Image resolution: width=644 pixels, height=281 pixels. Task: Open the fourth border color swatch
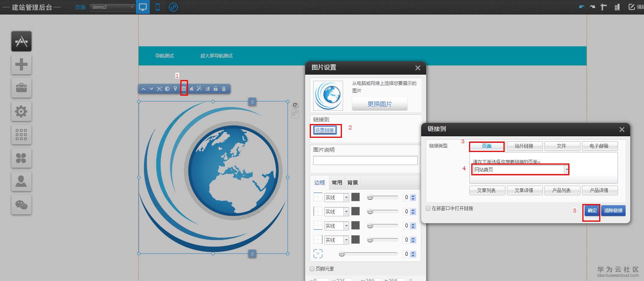356,240
